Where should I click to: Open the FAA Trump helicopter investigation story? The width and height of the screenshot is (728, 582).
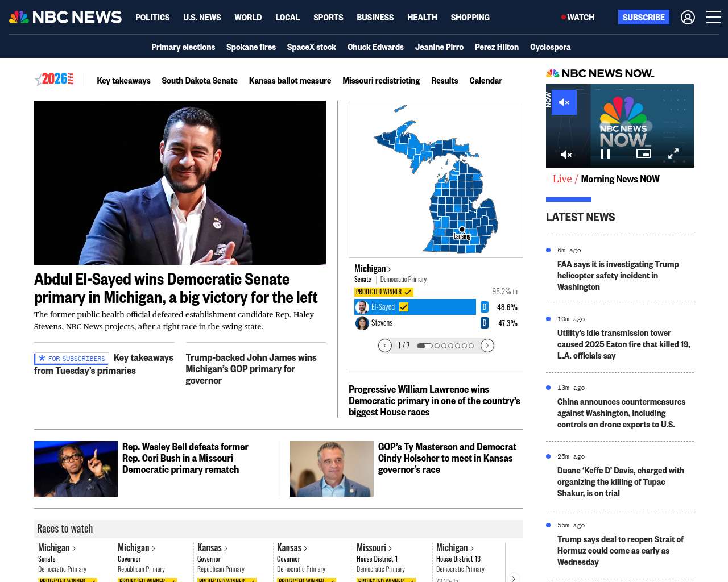618,276
